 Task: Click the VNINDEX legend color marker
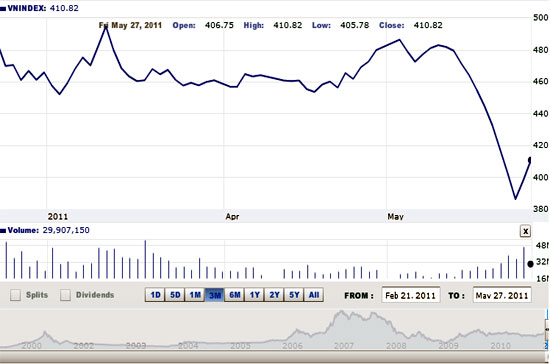coord(3,8)
